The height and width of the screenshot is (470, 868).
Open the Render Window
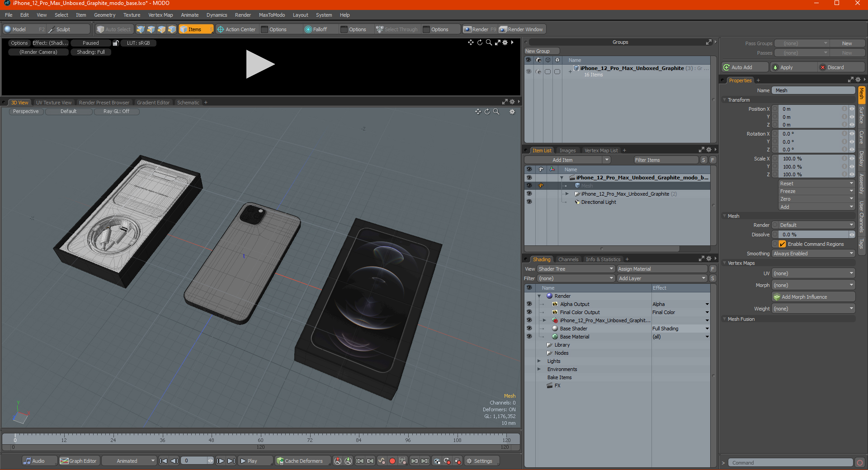click(x=521, y=29)
